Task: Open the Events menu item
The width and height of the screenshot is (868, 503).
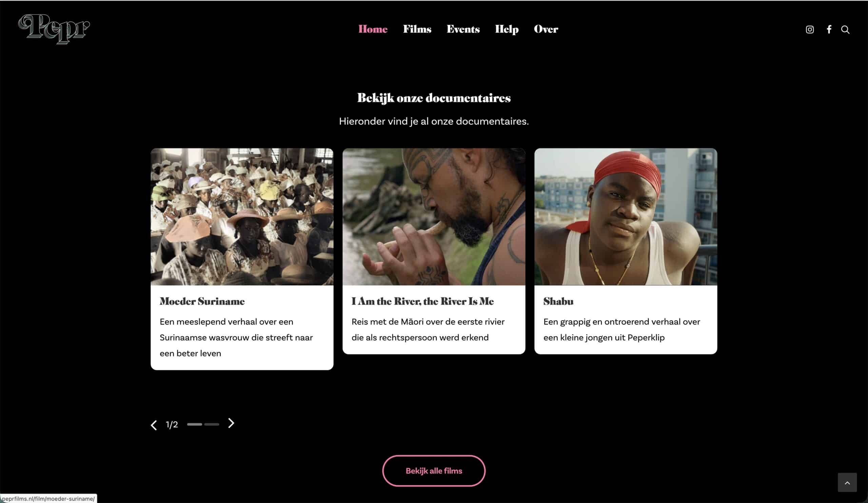Action: pos(463,29)
